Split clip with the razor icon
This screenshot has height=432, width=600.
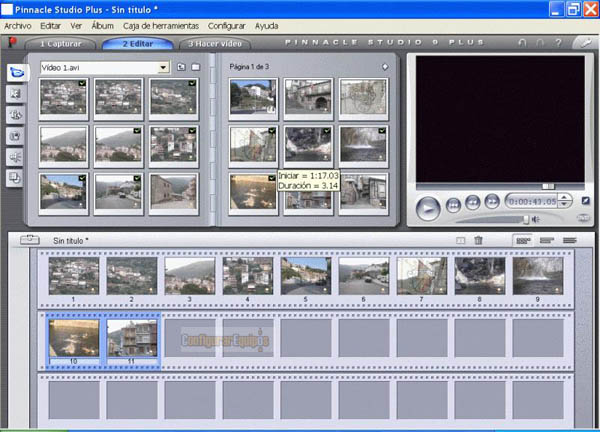[461, 240]
